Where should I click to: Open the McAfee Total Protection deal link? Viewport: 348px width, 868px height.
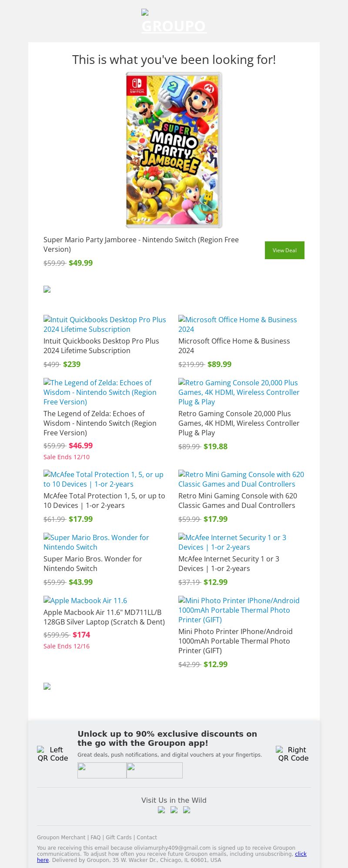tap(104, 479)
